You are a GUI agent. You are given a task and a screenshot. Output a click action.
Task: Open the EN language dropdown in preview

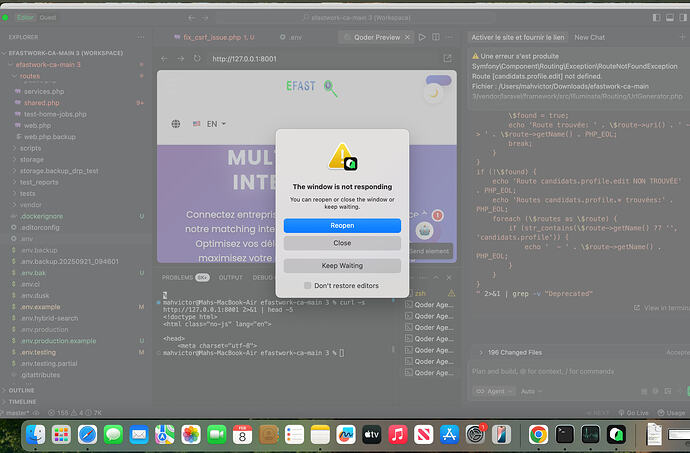point(210,124)
